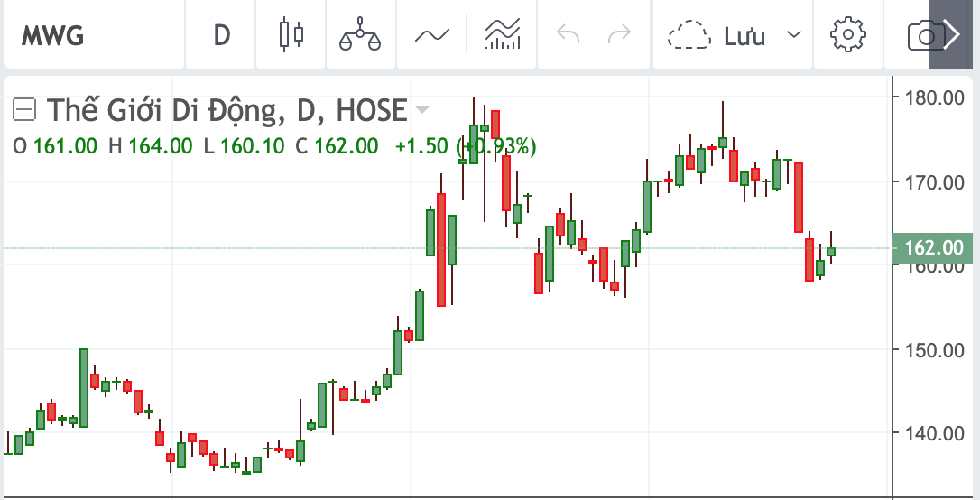Undo the last chart action
This screenshot has height=500, width=980.
(569, 35)
